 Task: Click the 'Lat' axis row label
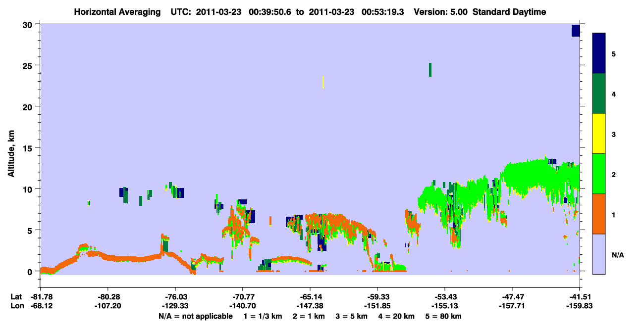click(16, 297)
